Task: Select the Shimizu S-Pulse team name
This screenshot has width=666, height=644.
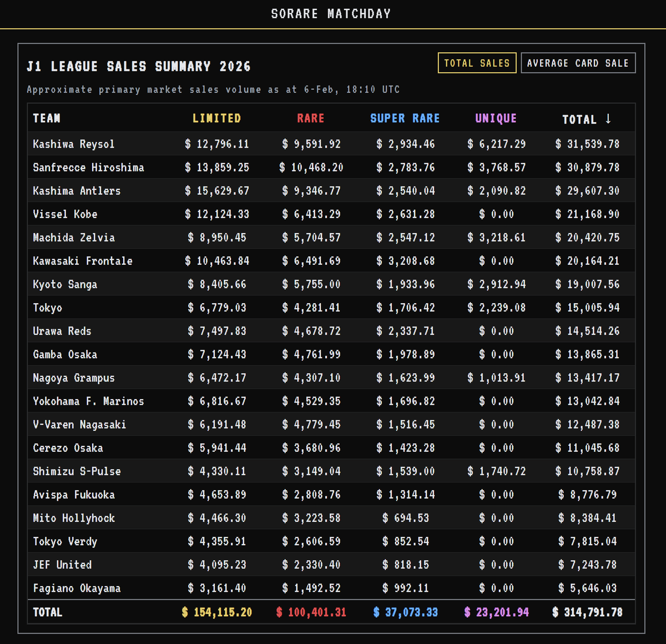Action: coord(77,471)
